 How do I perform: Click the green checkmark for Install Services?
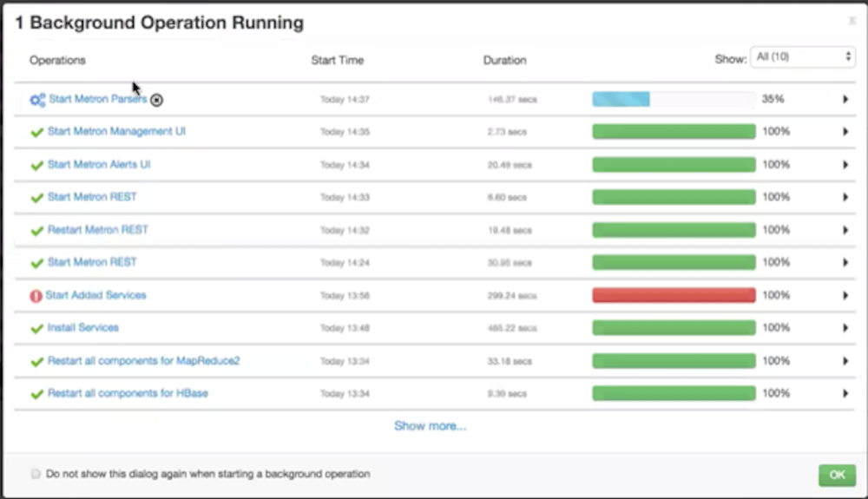click(x=37, y=329)
